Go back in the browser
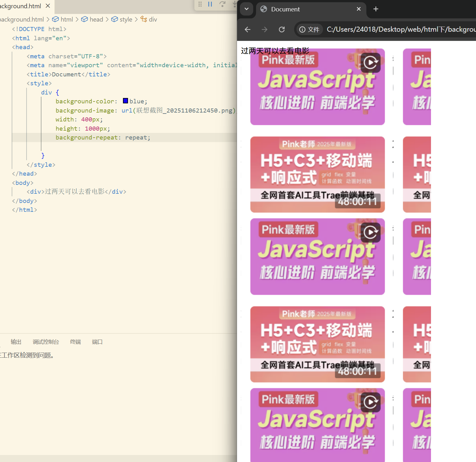The width and height of the screenshot is (476, 462). click(x=248, y=29)
